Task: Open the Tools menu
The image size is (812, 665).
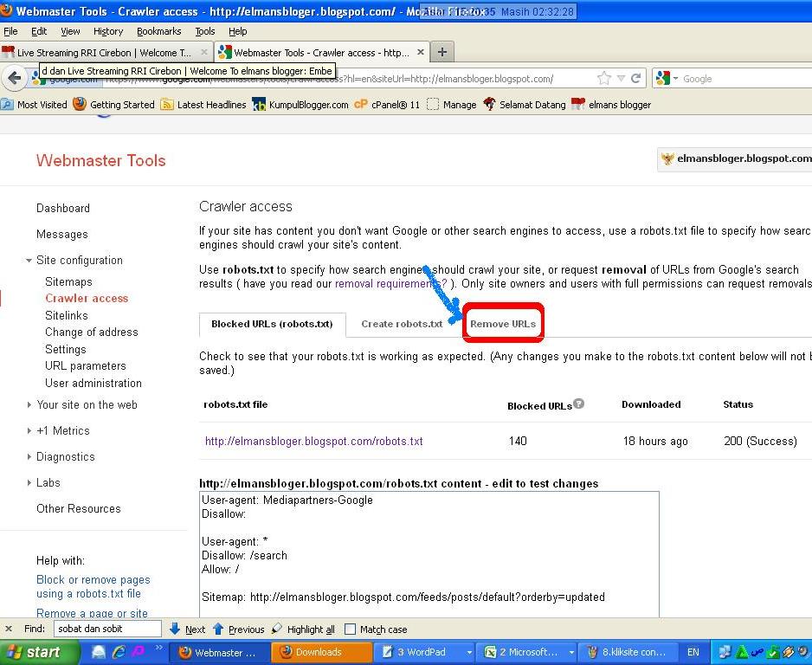Action: pos(205,31)
